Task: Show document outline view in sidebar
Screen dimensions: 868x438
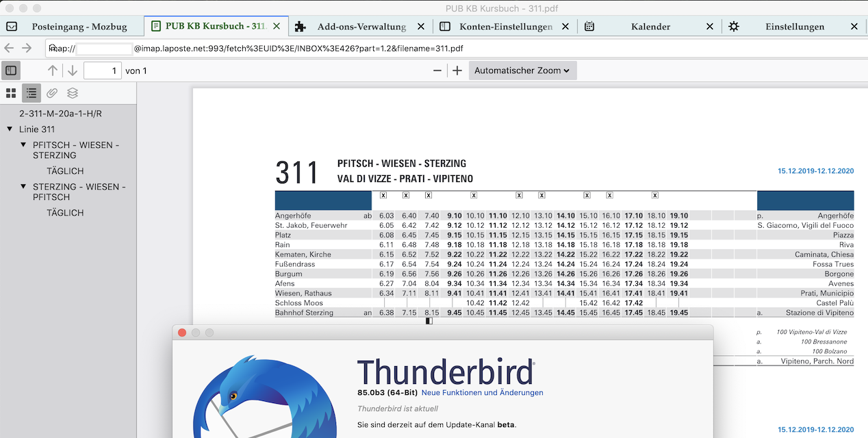Action: [31, 93]
